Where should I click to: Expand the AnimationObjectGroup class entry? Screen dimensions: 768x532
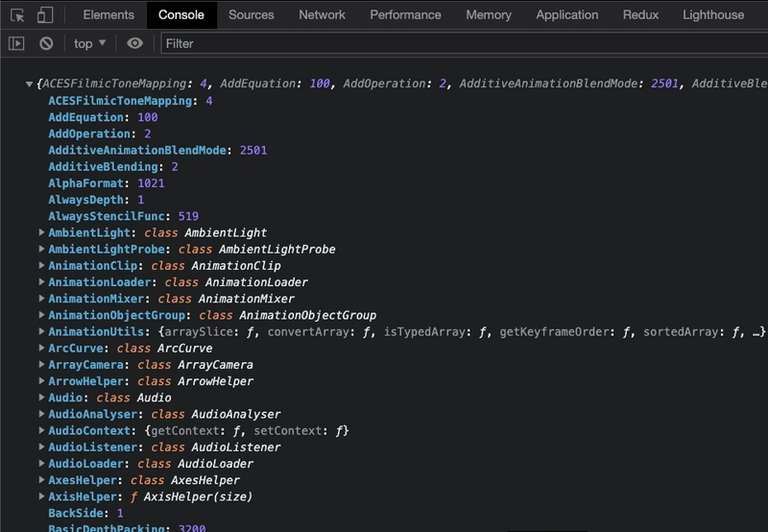pyautogui.click(x=41, y=315)
